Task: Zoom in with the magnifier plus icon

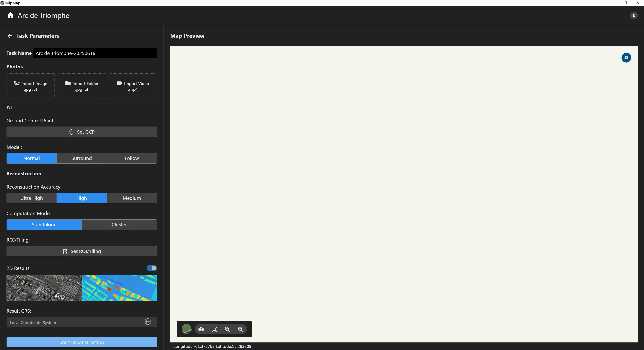Action: pos(227,329)
